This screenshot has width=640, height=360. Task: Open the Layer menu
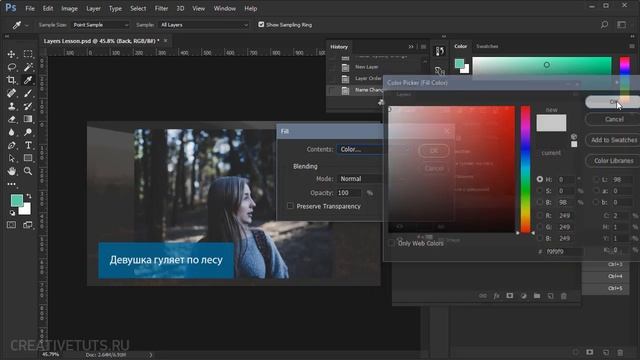(x=93, y=9)
